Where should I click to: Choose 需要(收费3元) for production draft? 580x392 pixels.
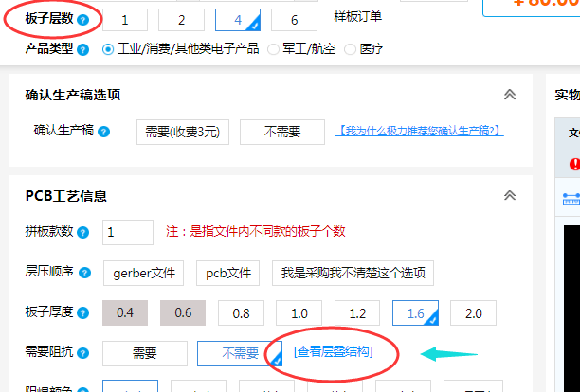(182, 132)
